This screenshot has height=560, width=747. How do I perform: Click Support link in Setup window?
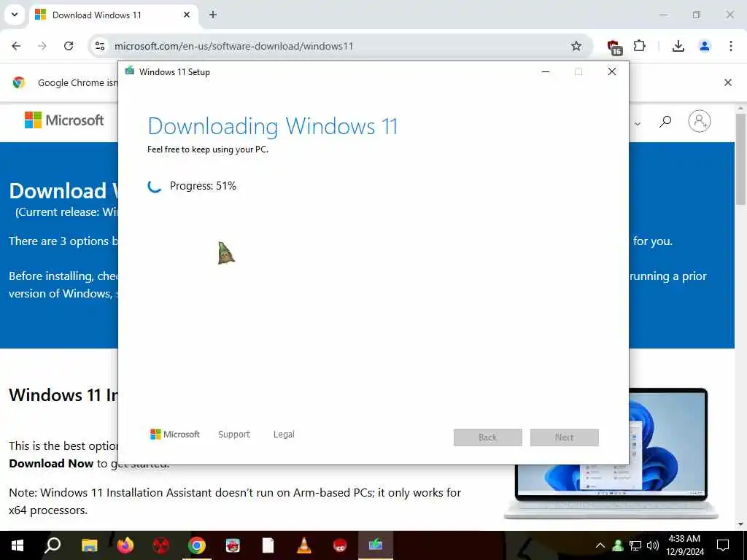point(234,435)
